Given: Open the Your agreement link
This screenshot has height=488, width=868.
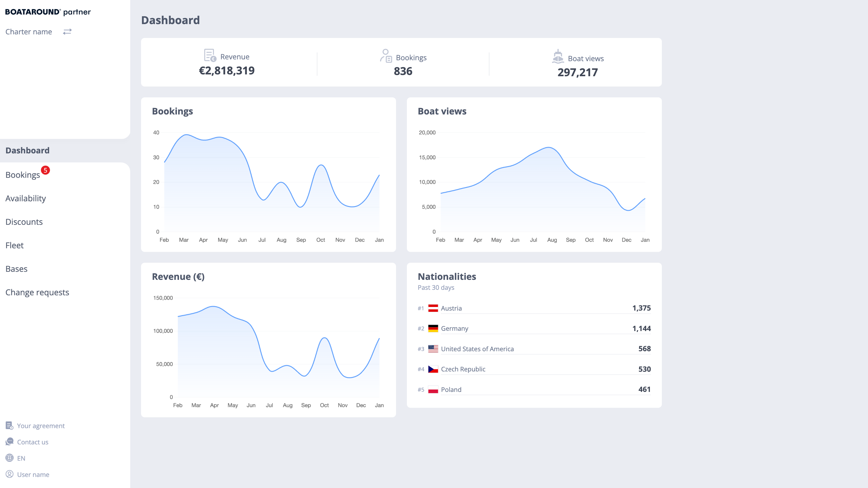Looking at the screenshot, I should coord(41,426).
